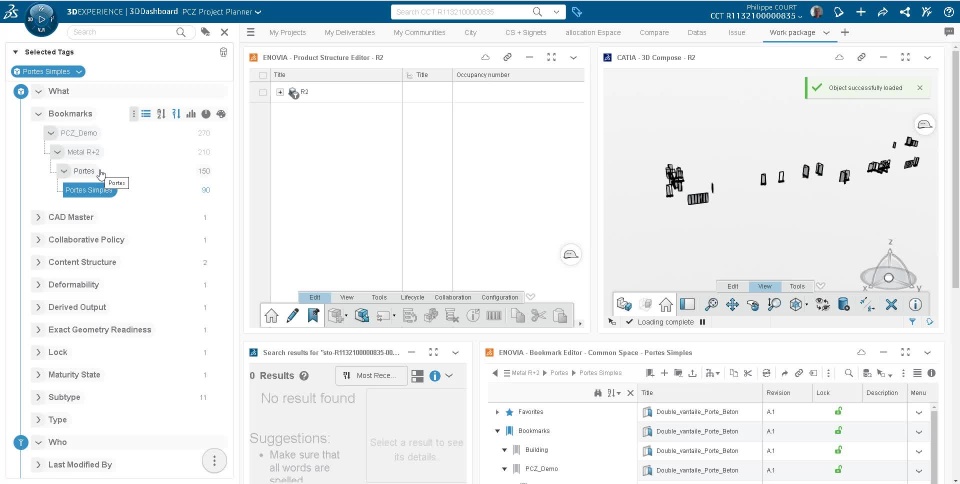Click the Fit All In magnifier in 3D Compose

711,304
